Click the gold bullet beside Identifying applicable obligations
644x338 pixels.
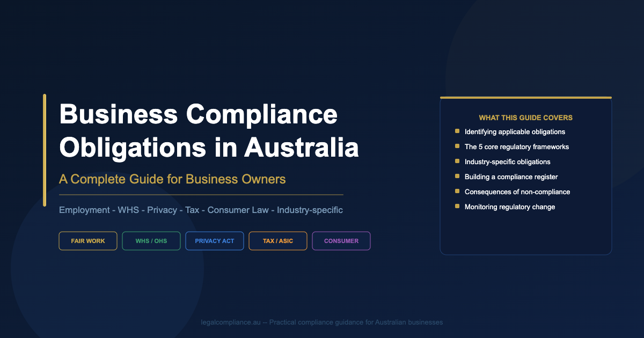click(x=457, y=131)
